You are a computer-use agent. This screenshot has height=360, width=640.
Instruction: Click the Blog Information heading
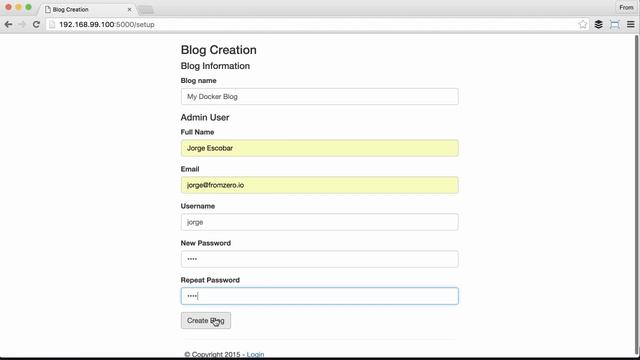click(215, 66)
